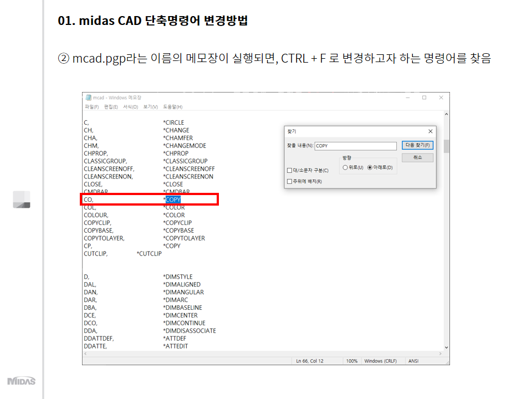Click the horizontal scrollbar left arrow
532x399 pixels.
click(x=85, y=354)
